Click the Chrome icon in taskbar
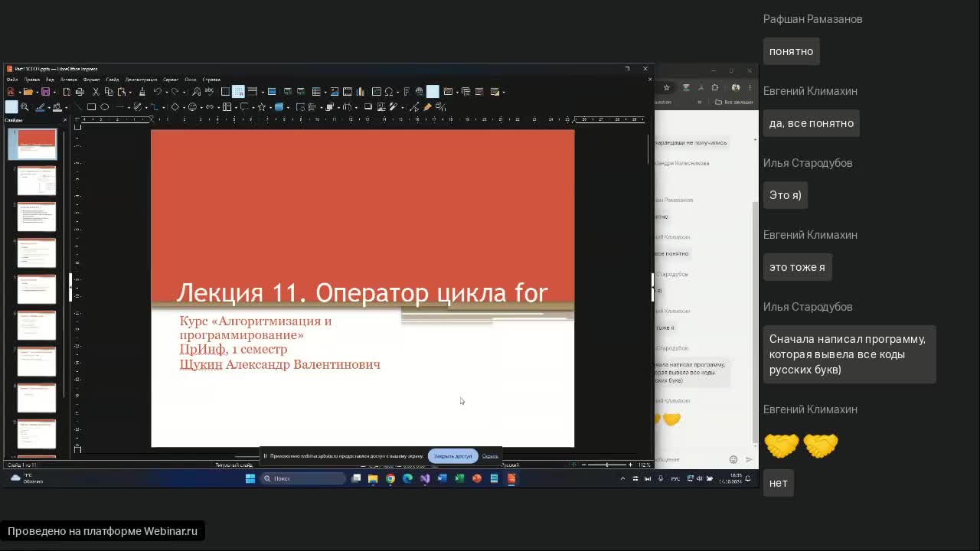 coord(390,478)
